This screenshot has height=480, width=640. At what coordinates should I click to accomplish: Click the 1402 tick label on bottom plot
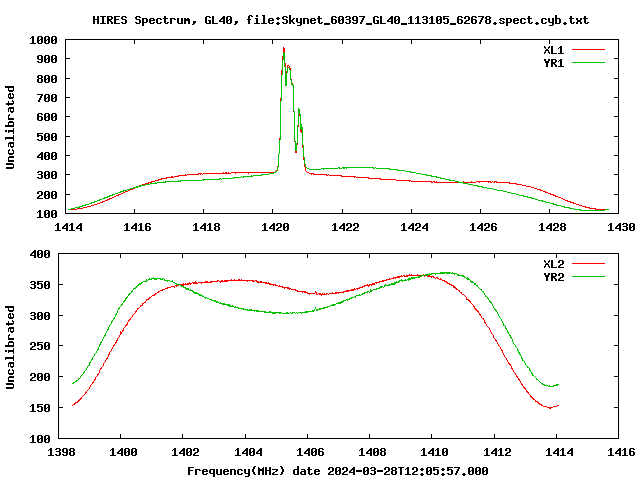[185, 452]
